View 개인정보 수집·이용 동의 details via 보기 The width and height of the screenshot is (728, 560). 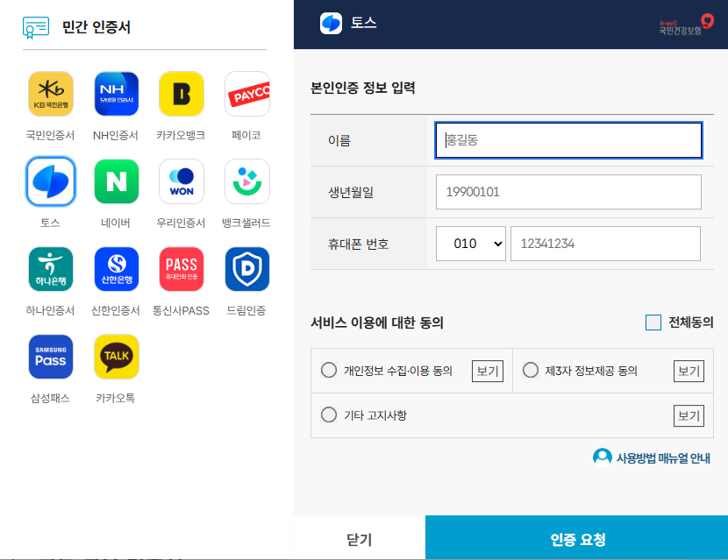pos(488,372)
